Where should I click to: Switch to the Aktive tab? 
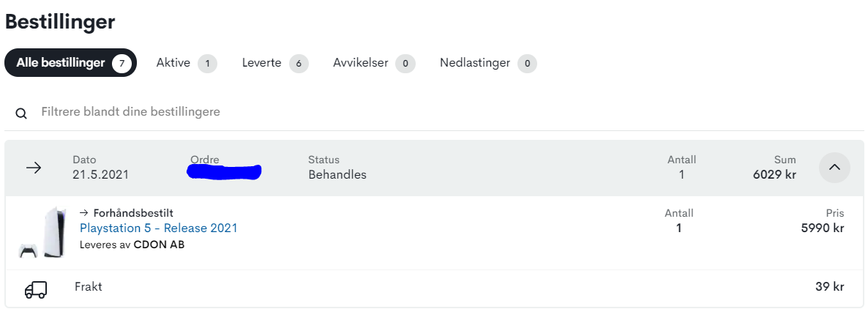coord(173,63)
